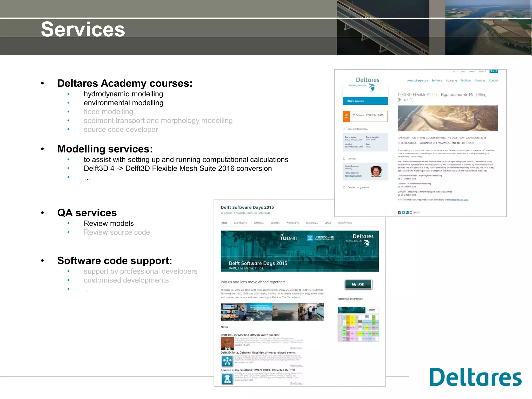
Task: Click the Delft3D User Meeting 2015 news headline
Action: click(x=250, y=335)
